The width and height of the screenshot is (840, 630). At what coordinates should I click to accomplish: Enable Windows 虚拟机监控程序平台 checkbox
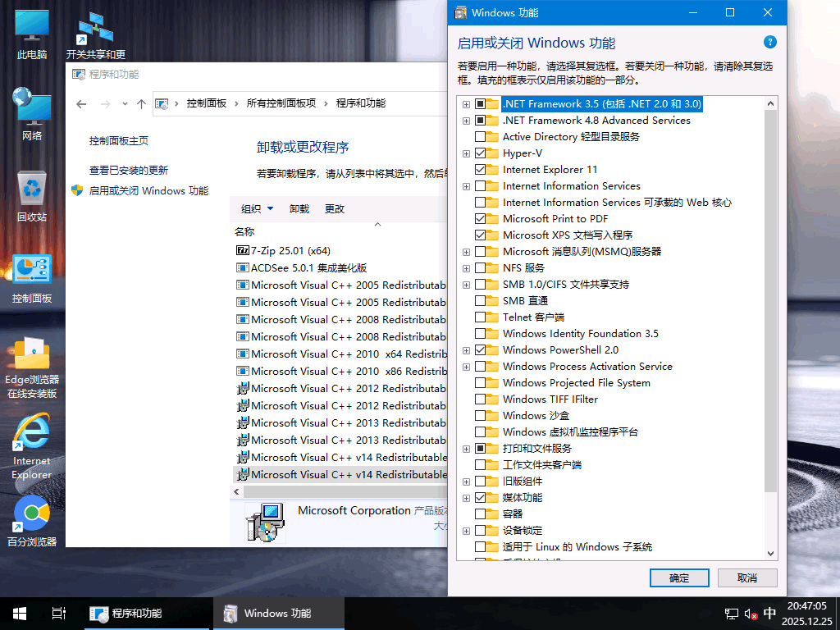click(480, 431)
